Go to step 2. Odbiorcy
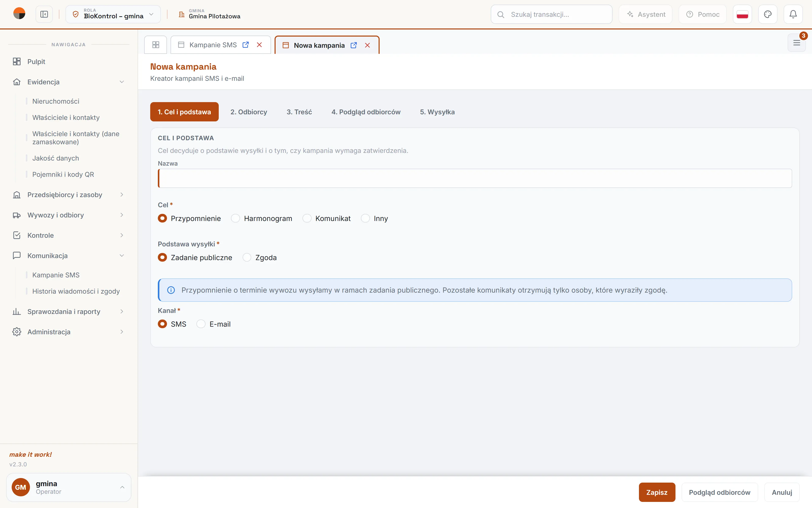812x508 pixels. point(249,112)
